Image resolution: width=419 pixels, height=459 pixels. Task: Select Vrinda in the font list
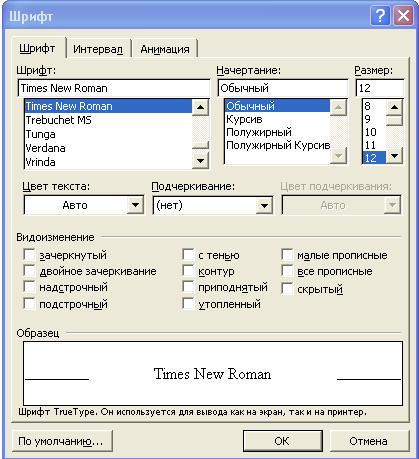coord(108,162)
